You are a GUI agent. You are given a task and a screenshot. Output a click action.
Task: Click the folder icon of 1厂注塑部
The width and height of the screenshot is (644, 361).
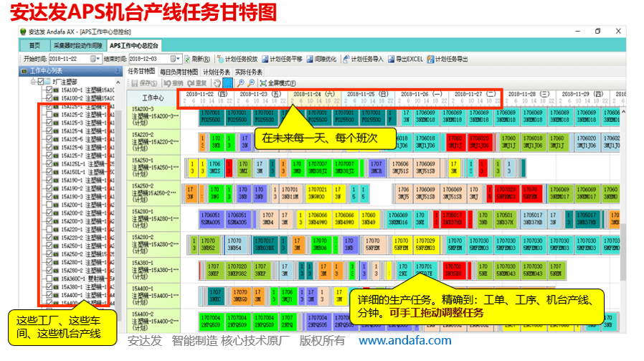point(47,82)
